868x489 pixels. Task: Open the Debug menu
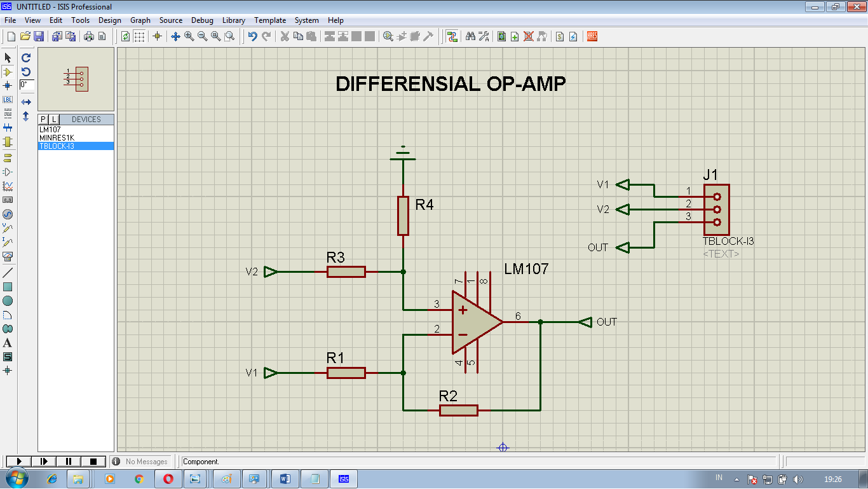[202, 20]
